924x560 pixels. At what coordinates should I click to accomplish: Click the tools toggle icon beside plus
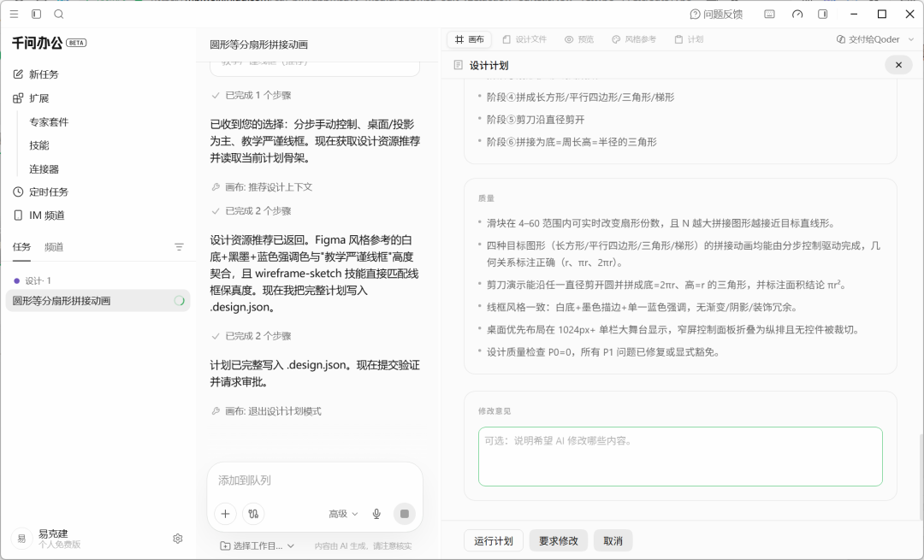tap(253, 514)
